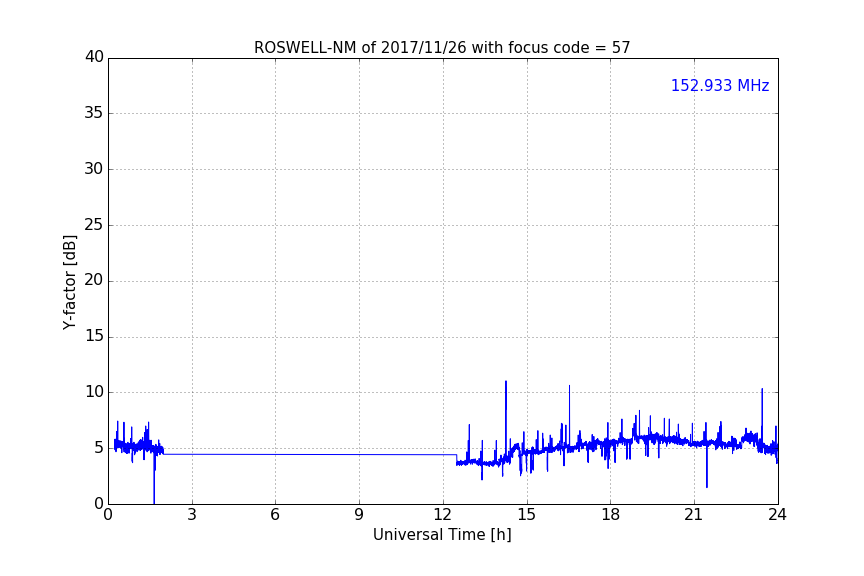Click the x-axis tick label 24
864x576 pixels.
[x=777, y=515]
